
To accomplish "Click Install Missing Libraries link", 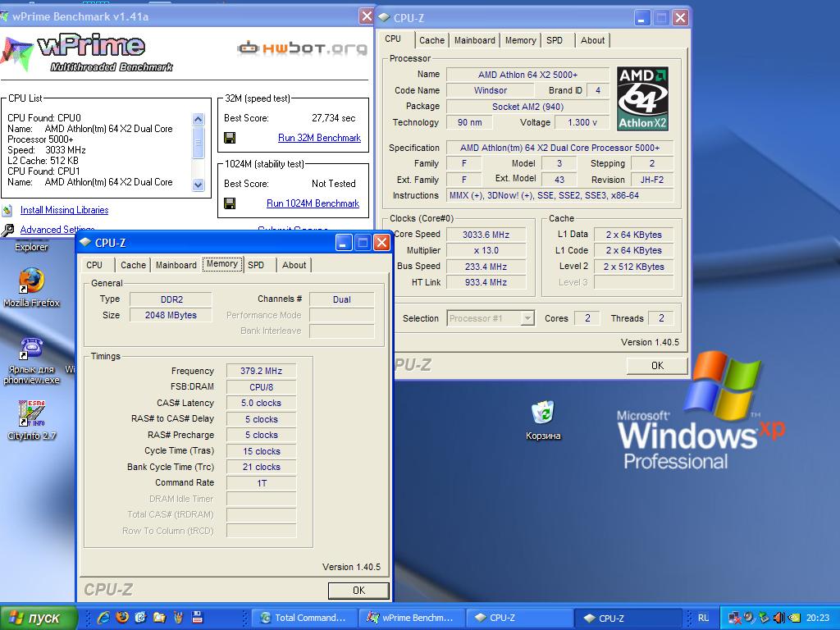I will (64, 210).
